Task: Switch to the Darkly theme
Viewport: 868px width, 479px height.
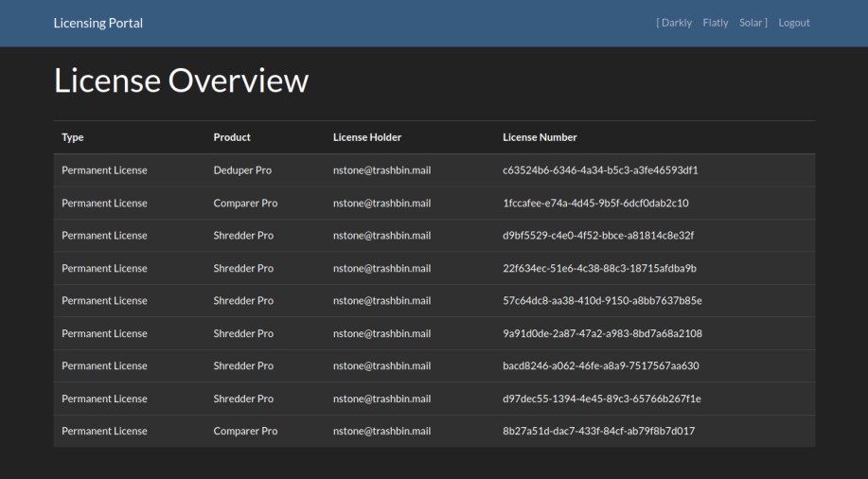Action: click(x=677, y=23)
